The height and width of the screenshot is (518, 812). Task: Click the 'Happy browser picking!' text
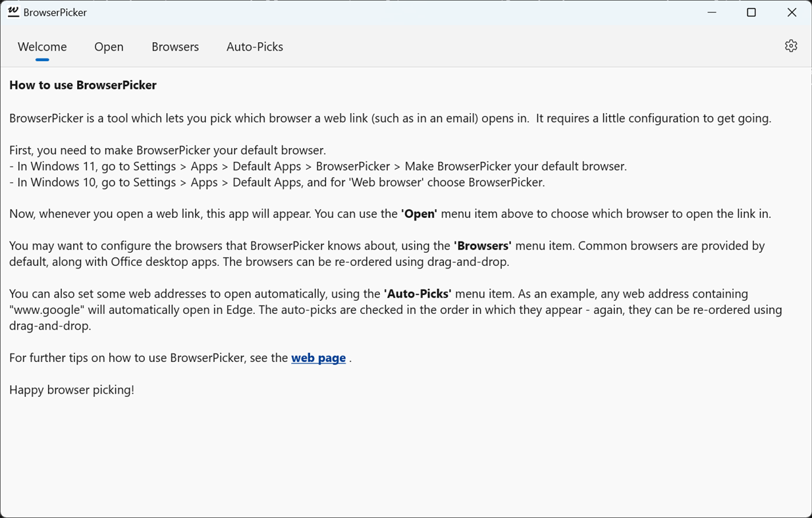click(x=72, y=390)
